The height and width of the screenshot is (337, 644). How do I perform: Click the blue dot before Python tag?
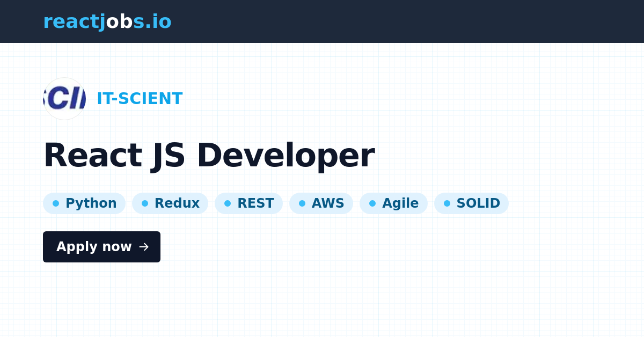56,203
